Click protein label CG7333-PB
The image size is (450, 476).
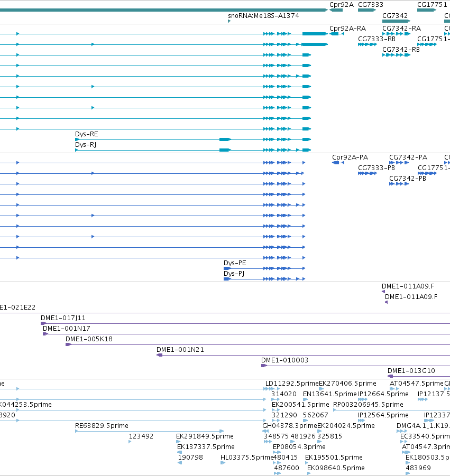pos(376,168)
